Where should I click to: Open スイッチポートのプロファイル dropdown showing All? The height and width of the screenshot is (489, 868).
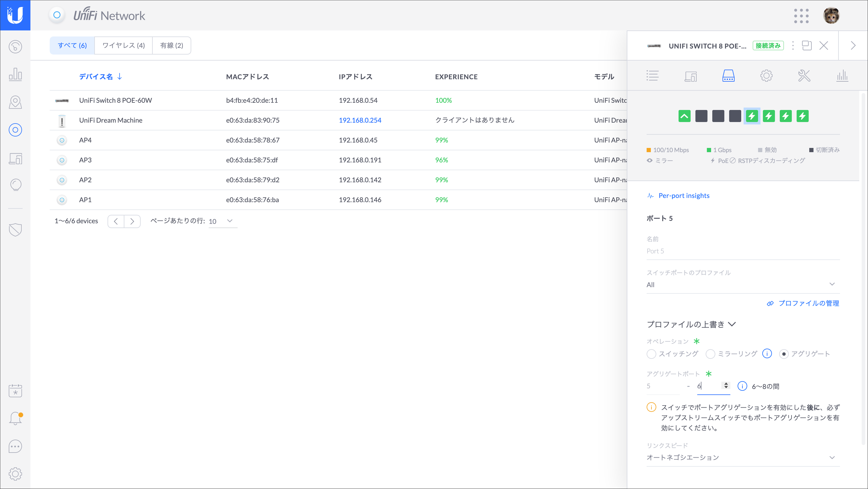(743, 285)
